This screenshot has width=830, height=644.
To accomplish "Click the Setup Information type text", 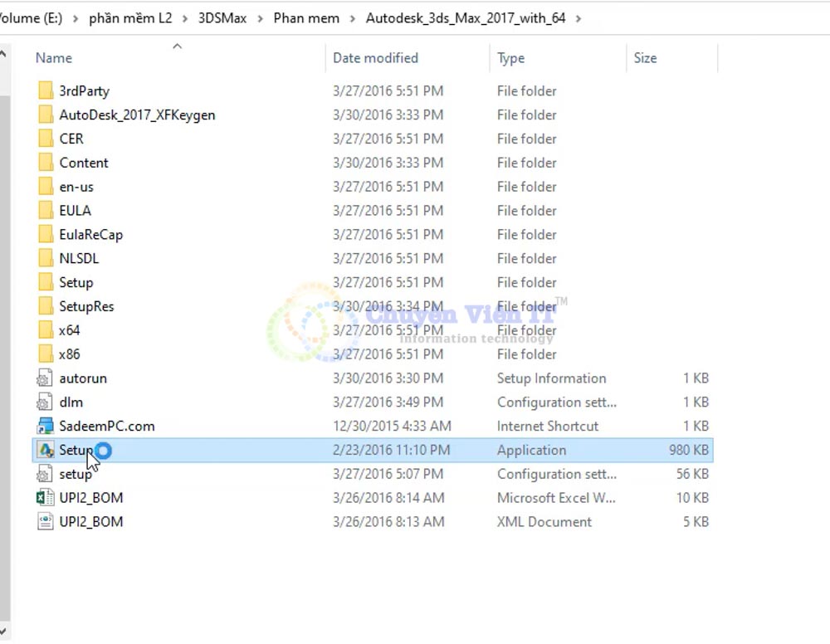I will coord(552,378).
